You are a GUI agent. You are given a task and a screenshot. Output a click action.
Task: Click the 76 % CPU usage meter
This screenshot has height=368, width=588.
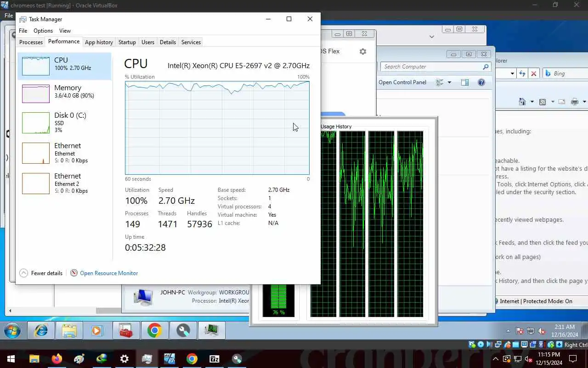[278, 300]
